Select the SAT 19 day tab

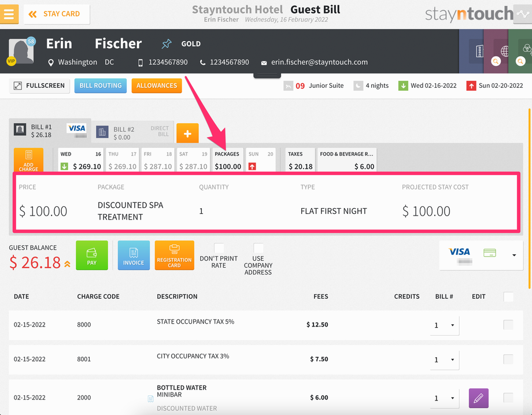tap(193, 160)
